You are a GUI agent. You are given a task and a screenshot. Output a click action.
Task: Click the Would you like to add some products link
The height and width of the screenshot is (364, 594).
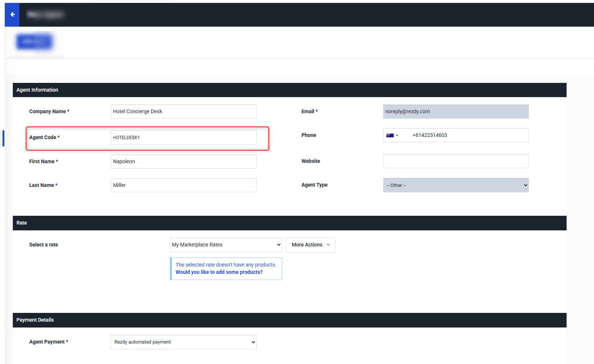click(x=219, y=272)
